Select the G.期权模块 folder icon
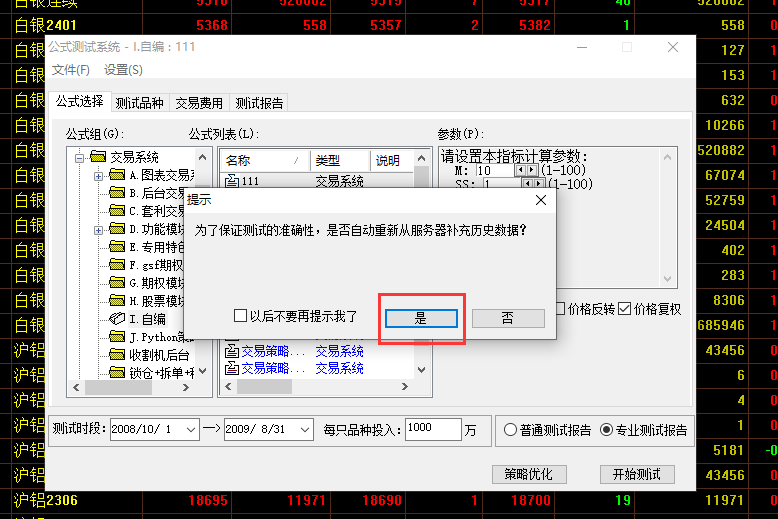 coord(117,282)
